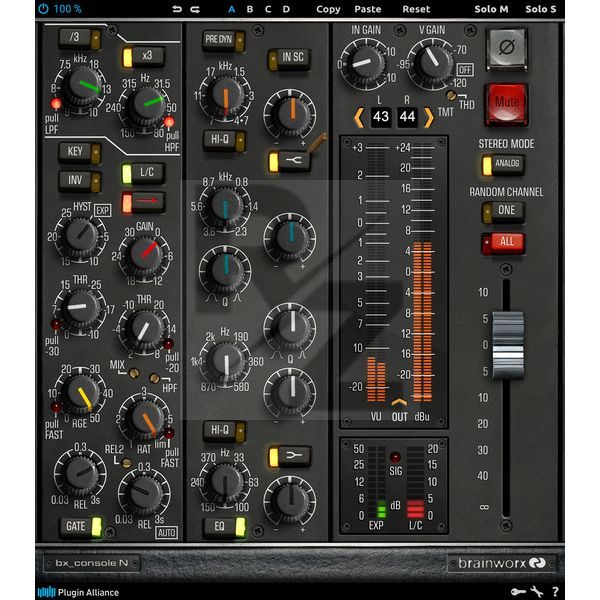Enable the KEY sidechain switch

79,152
